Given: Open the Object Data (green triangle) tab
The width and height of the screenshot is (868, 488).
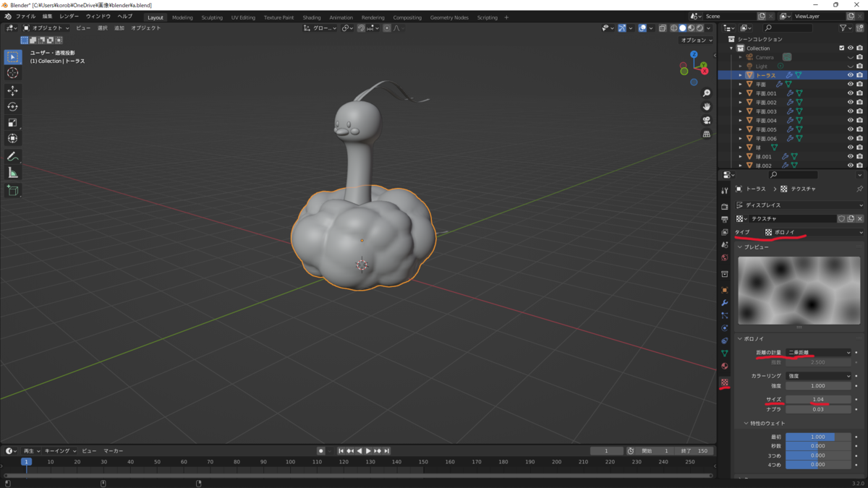Looking at the screenshot, I should [x=724, y=354].
